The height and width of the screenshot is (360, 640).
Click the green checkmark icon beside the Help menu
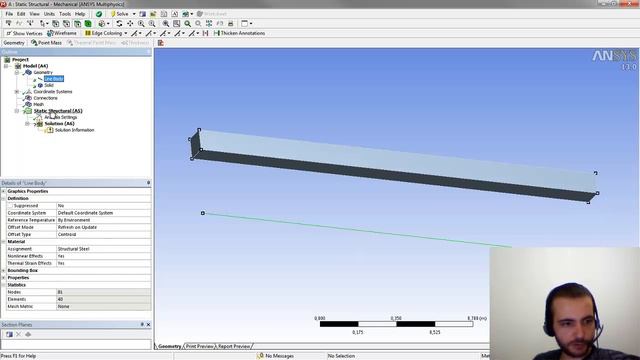click(x=99, y=14)
